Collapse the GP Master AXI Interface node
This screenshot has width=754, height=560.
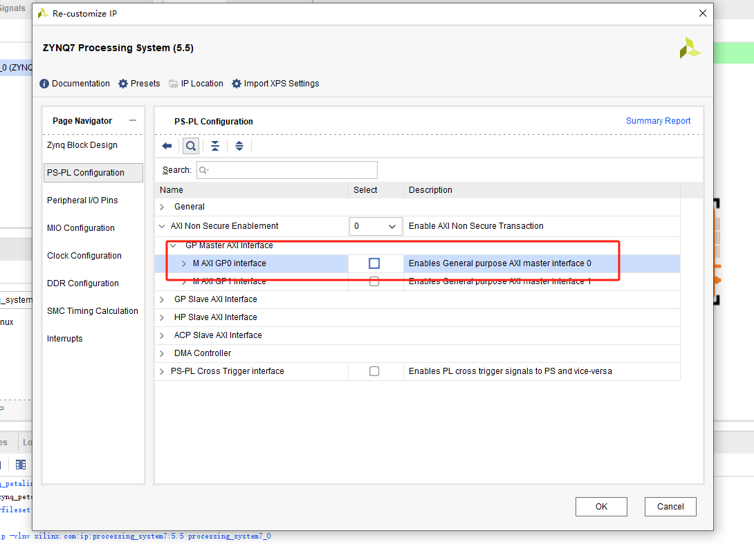pyautogui.click(x=173, y=245)
